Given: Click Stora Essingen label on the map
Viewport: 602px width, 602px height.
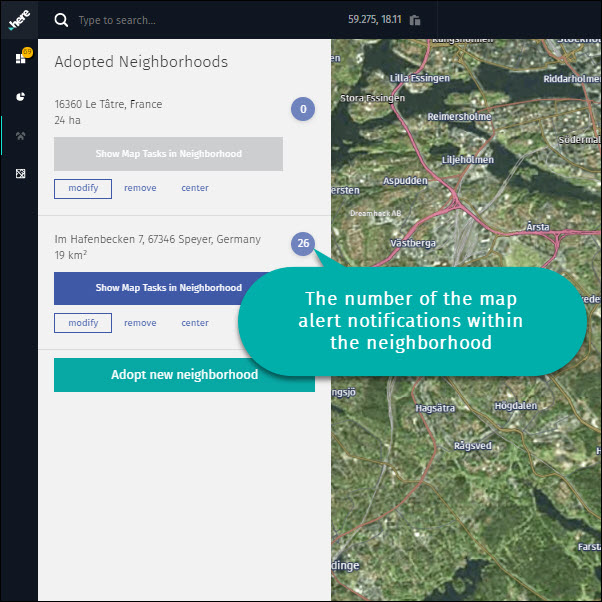Looking at the screenshot, I should click(x=372, y=98).
